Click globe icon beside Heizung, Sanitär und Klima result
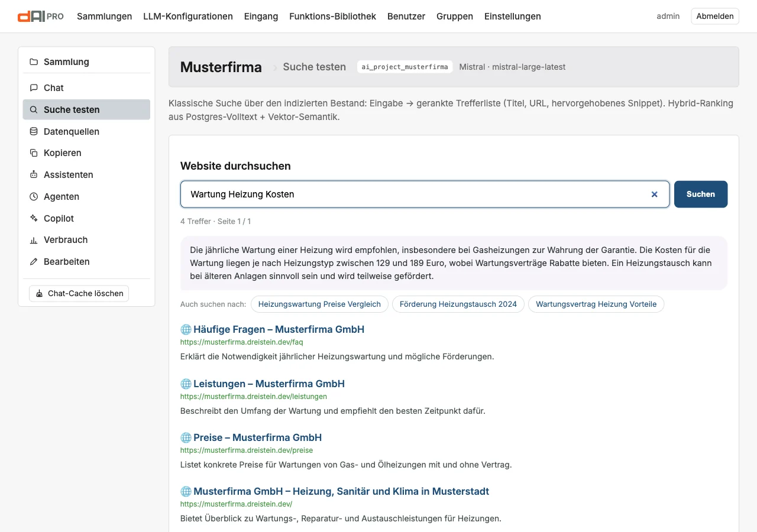 click(186, 492)
